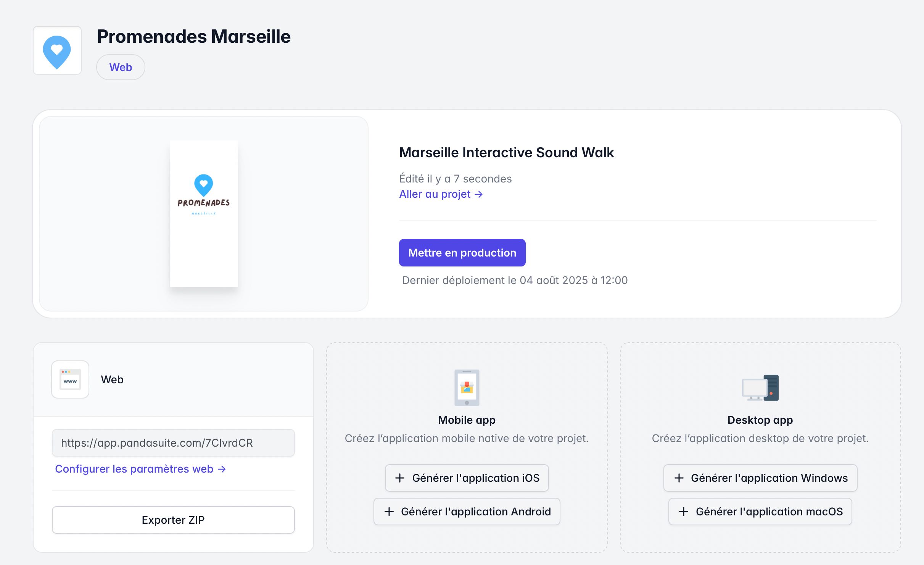Click the plus icon beside Générer Windows
Image resolution: width=924 pixels, height=565 pixels.
coord(679,478)
